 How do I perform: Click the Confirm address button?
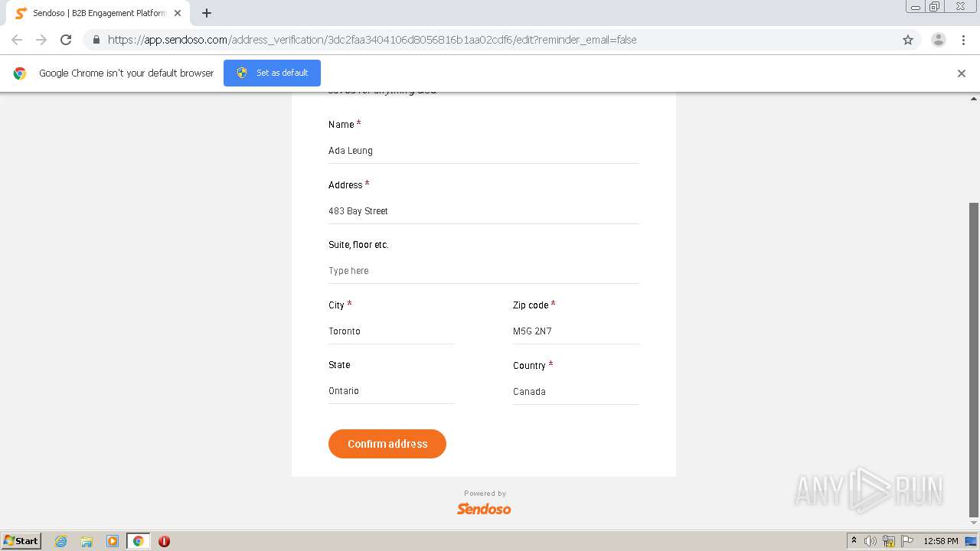coord(387,444)
